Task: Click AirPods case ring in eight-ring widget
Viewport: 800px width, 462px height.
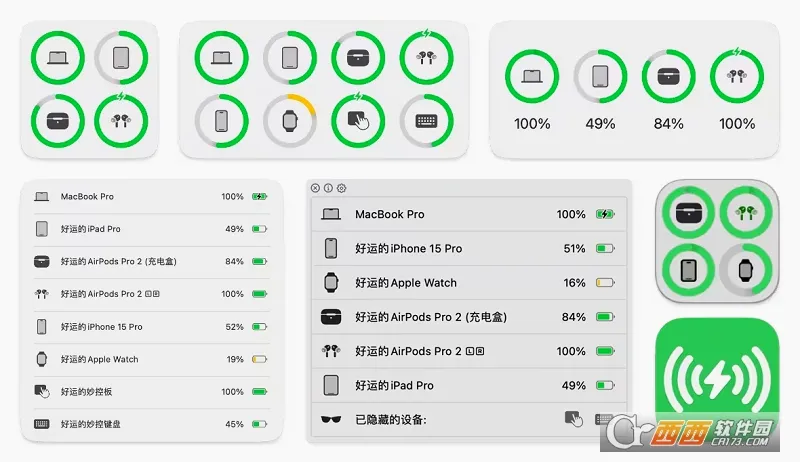Action: click(358, 58)
